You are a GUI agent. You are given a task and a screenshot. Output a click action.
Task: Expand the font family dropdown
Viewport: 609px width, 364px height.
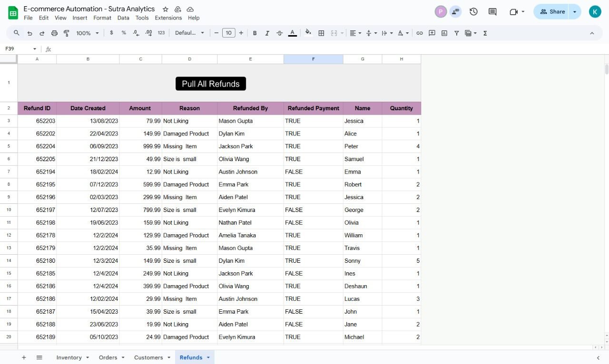pyautogui.click(x=189, y=33)
